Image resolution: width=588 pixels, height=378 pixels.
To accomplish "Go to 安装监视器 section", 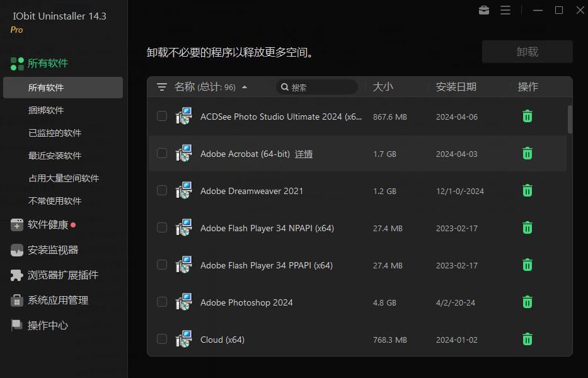I will [53, 249].
